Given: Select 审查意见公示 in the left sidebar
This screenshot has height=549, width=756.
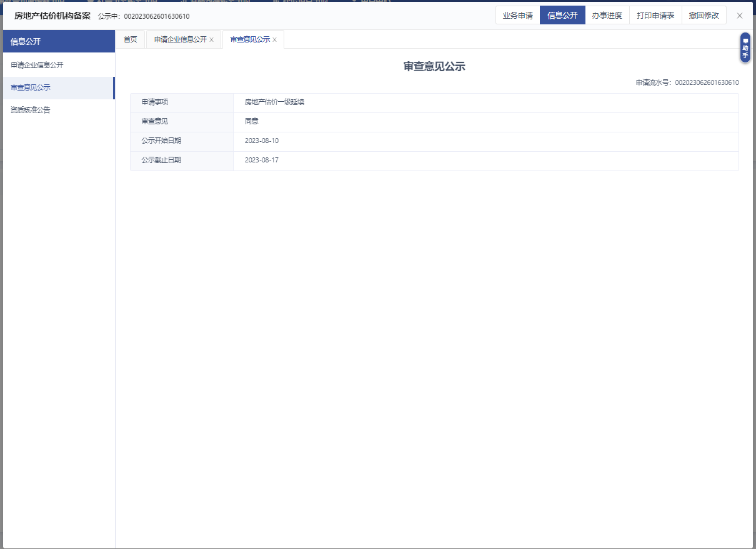Looking at the screenshot, I should tap(31, 87).
